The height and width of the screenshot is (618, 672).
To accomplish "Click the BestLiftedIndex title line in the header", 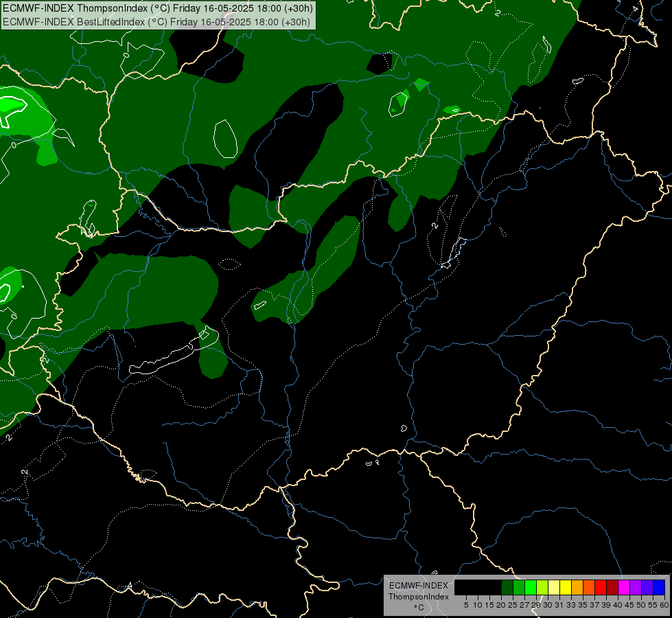I will pyautogui.click(x=157, y=22).
